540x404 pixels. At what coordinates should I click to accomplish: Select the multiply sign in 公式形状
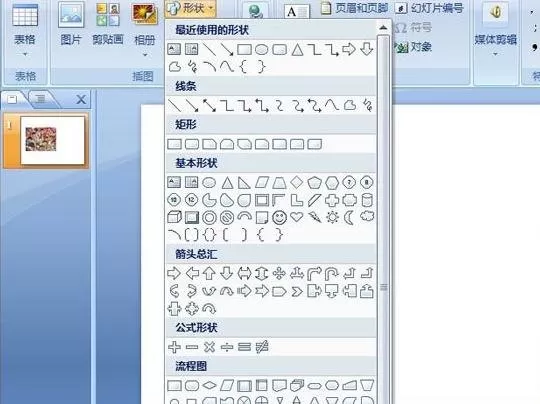point(209,347)
